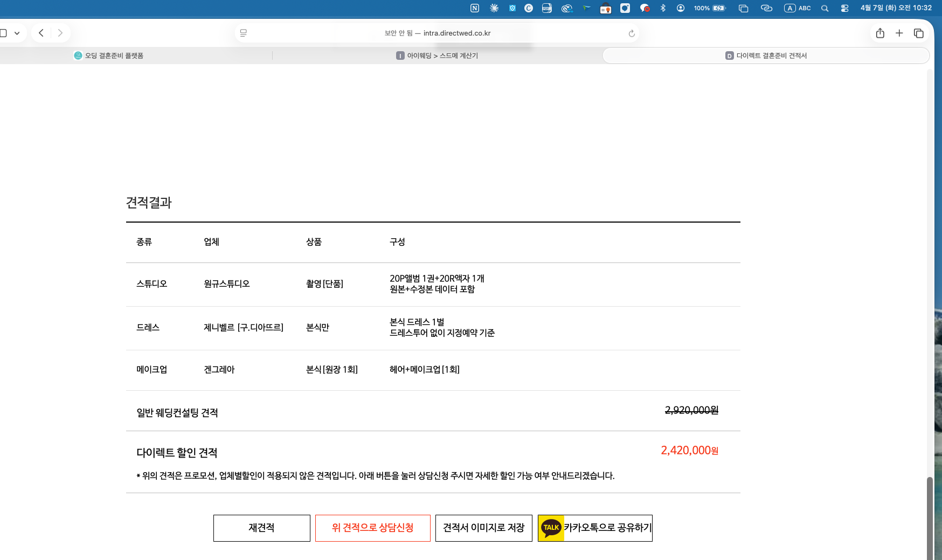Click the KakaoTalk TALK icon on share button

551,528
